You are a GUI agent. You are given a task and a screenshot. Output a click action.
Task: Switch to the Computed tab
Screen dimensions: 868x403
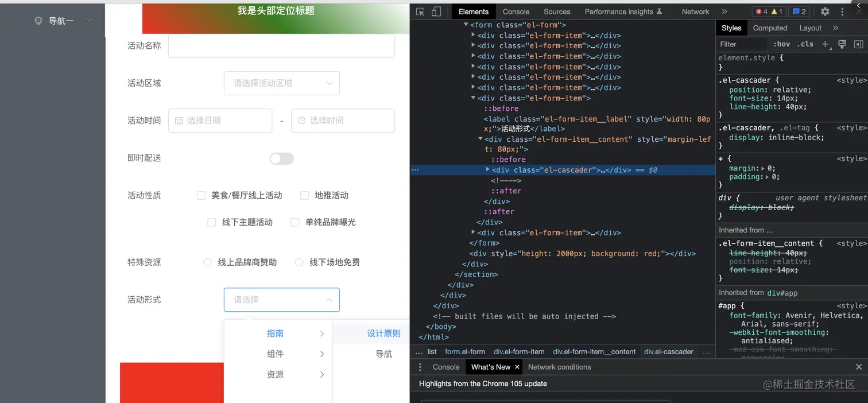point(770,28)
